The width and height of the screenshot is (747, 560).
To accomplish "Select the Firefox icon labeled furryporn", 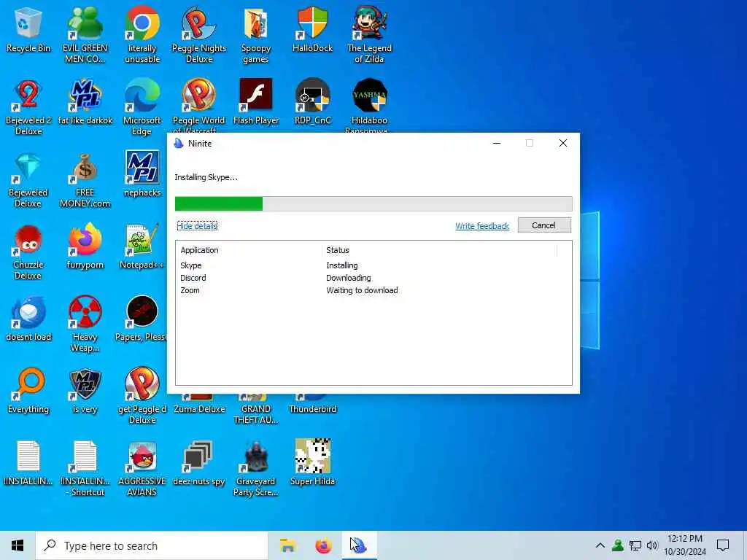I will (85, 246).
